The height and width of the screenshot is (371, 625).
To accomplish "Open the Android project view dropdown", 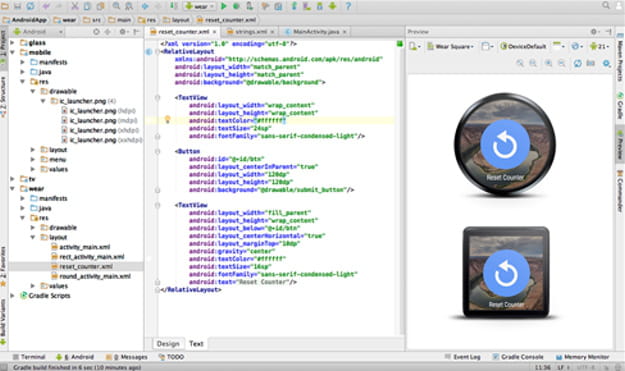I will 38,32.
